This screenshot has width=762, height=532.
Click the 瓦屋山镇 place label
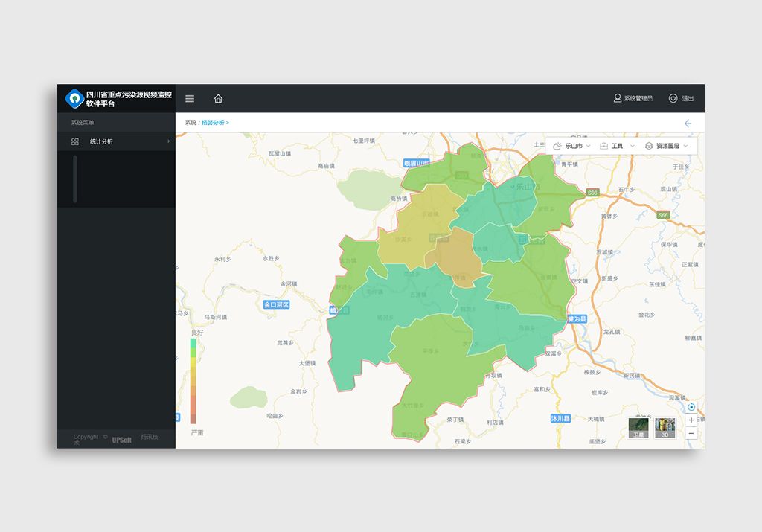pos(280,153)
